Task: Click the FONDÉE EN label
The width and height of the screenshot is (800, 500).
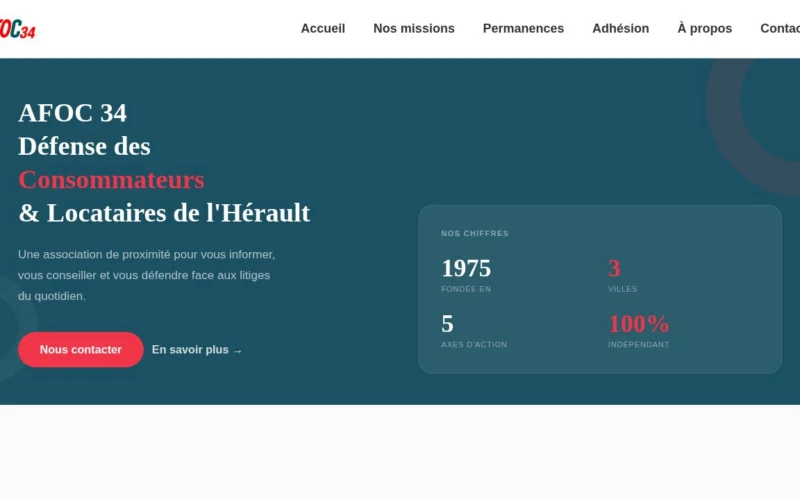Action: [x=466, y=289]
